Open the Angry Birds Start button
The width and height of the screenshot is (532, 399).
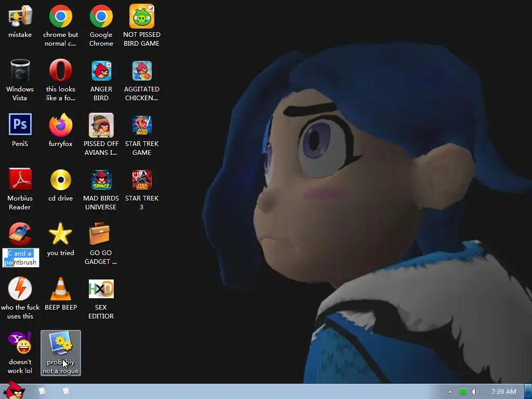(14, 391)
